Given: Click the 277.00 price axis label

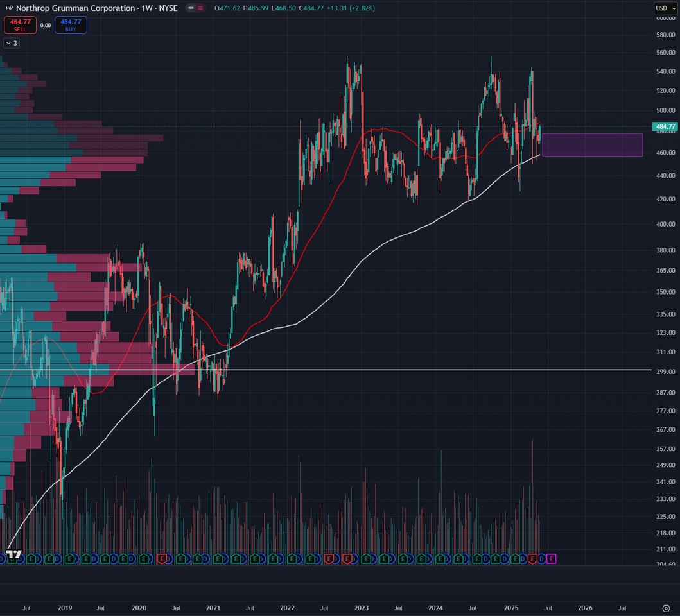Looking at the screenshot, I should 666,411.
